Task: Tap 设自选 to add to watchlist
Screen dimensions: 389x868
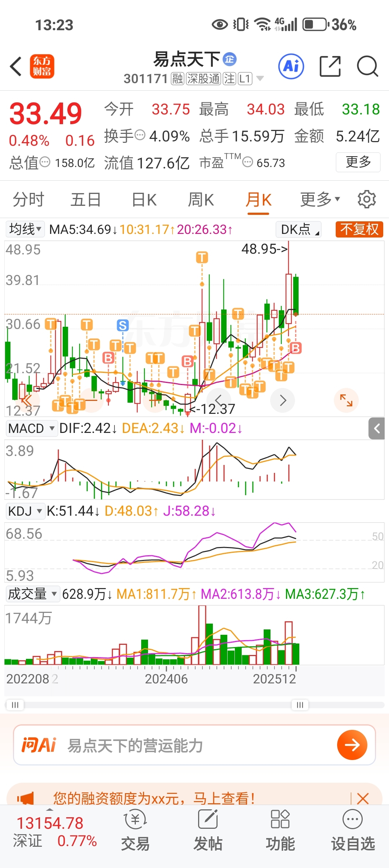Action: [x=353, y=831]
